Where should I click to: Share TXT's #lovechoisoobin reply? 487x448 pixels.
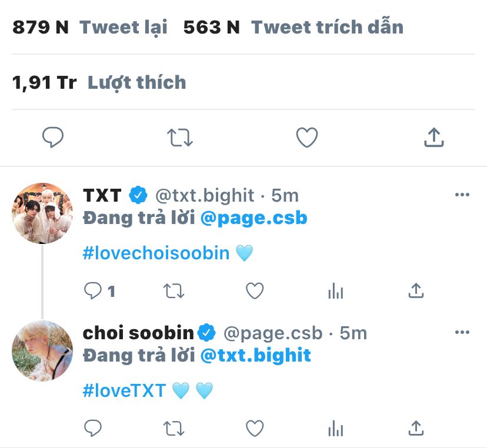tap(416, 290)
